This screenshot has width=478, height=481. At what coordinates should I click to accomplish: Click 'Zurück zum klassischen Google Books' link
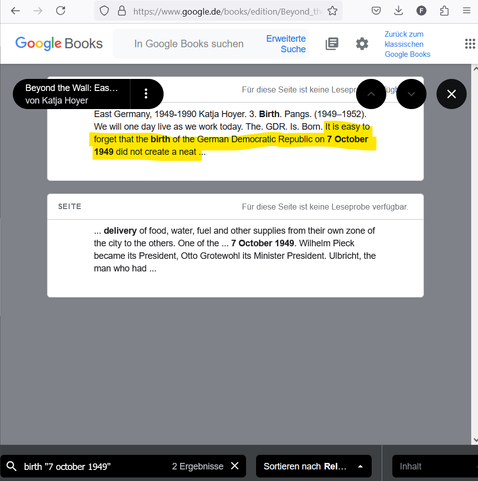click(x=407, y=44)
